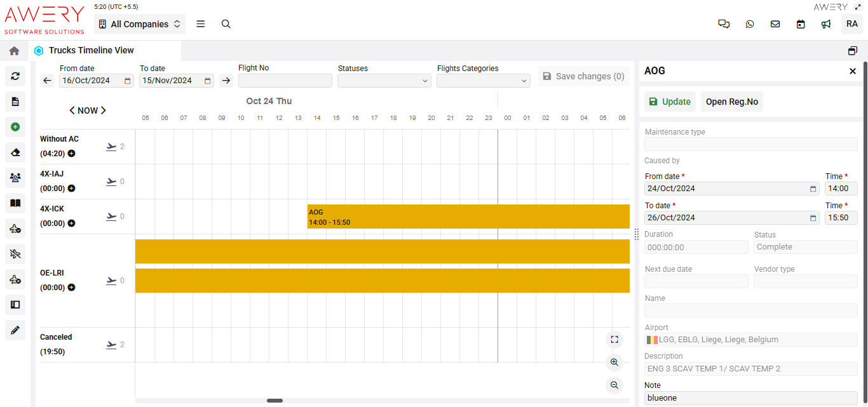Click the green plus add icon in sidebar
Viewport: 868px width, 407px height.
[x=15, y=127]
